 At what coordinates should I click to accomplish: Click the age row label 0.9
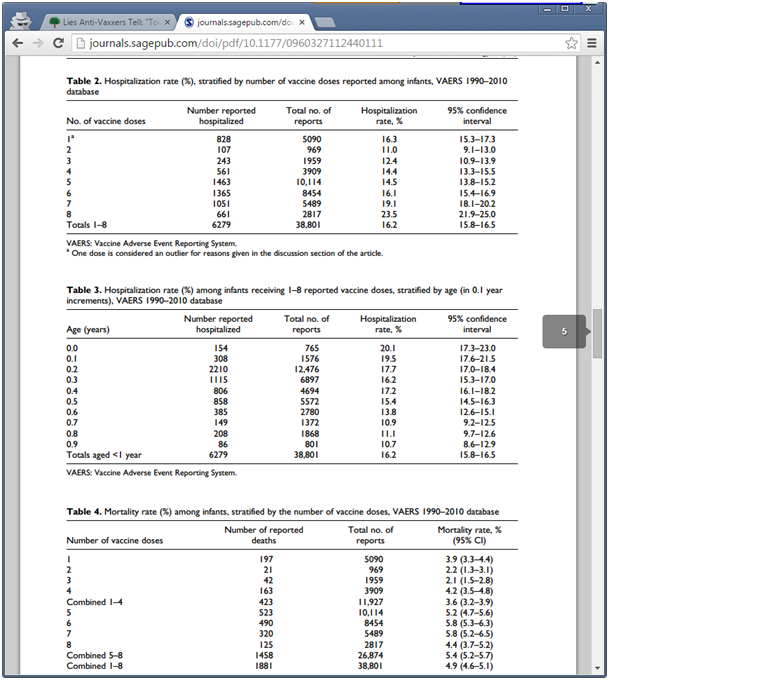click(x=72, y=444)
